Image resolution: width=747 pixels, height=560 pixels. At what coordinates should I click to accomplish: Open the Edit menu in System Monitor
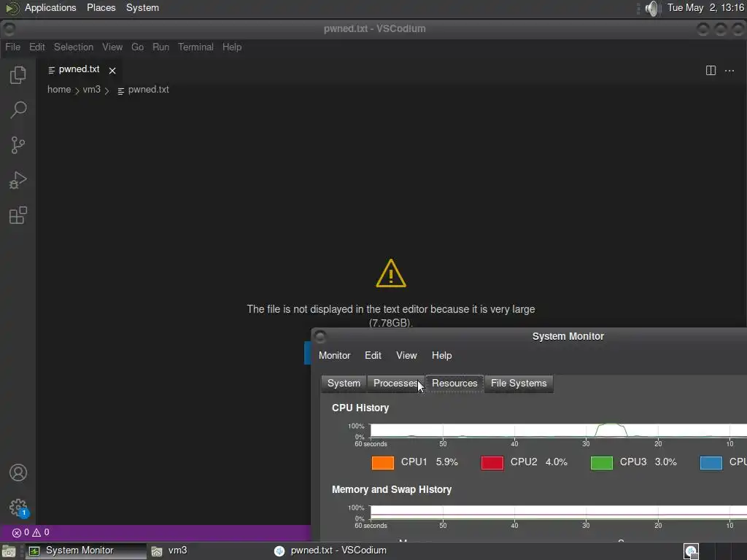tap(373, 356)
